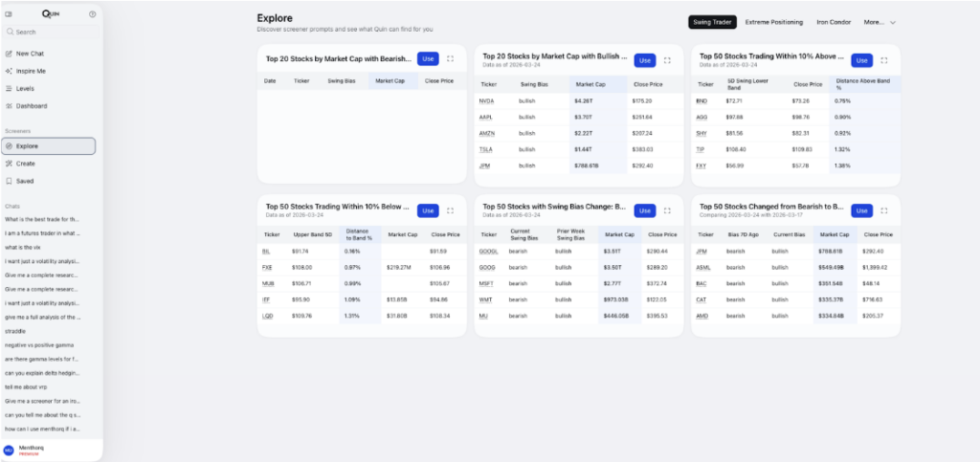
Task: Click the BND ticker link
Action: coord(702,101)
